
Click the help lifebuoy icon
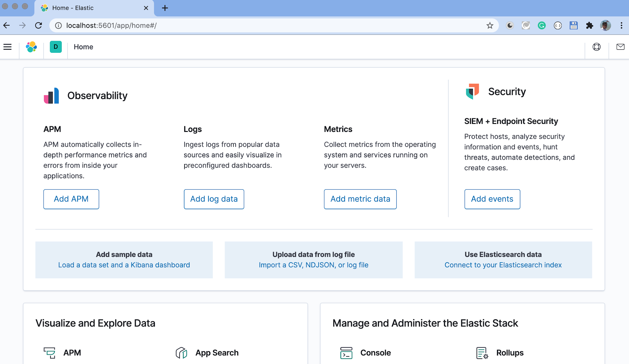[x=597, y=47]
